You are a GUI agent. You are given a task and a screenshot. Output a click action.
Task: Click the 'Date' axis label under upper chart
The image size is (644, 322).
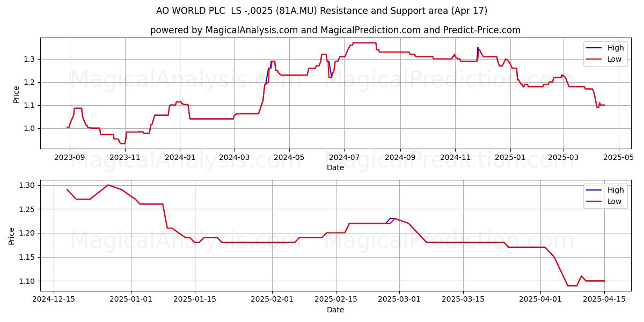[x=335, y=167]
